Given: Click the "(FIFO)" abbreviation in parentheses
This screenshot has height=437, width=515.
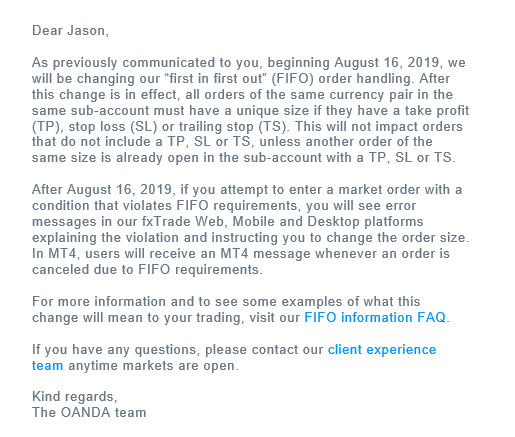Looking at the screenshot, I should pos(292,79).
